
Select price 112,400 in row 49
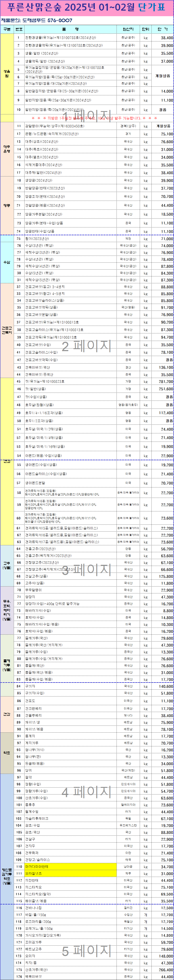click(166, 413)
